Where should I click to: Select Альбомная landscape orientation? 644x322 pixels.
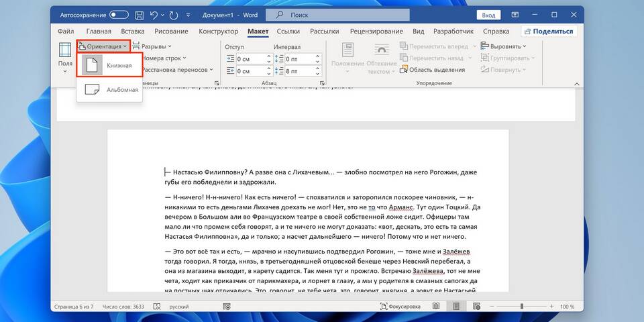tap(109, 89)
